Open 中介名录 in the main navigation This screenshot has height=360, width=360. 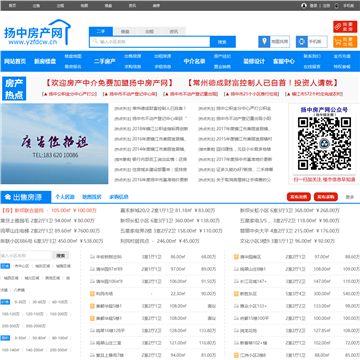[194, 61]
